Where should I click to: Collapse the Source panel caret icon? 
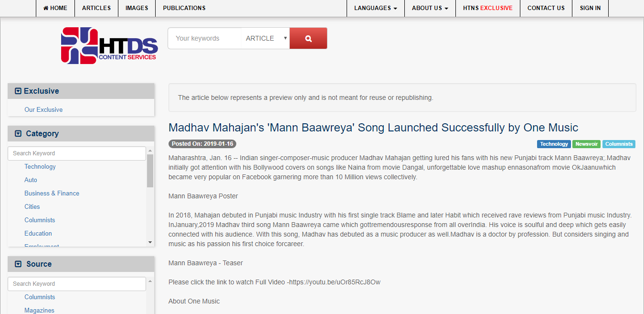point(18,264)
